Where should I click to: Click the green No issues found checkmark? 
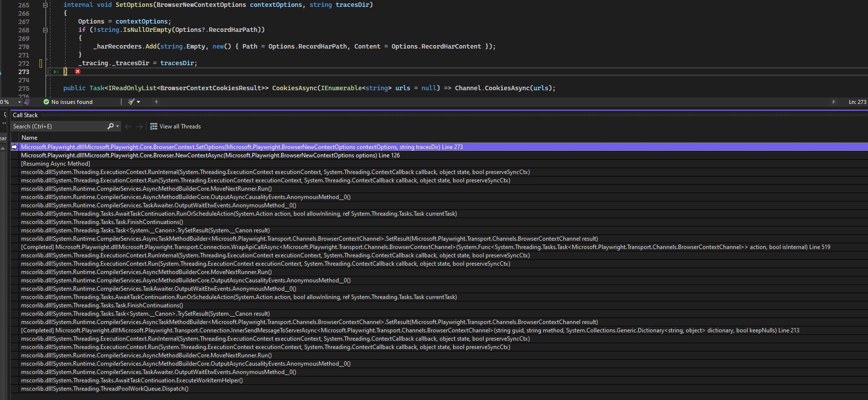[x=47, y=102]
